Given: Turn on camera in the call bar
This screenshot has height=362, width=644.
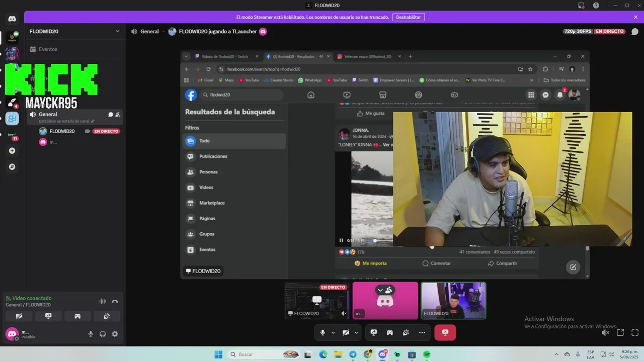Looking at the screenshot, I should click(346, 332).
